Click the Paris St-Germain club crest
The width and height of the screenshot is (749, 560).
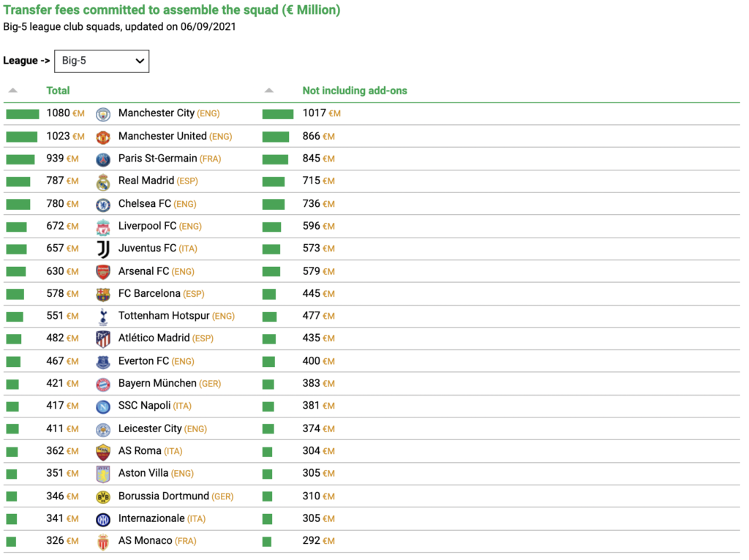click(103, 159)
